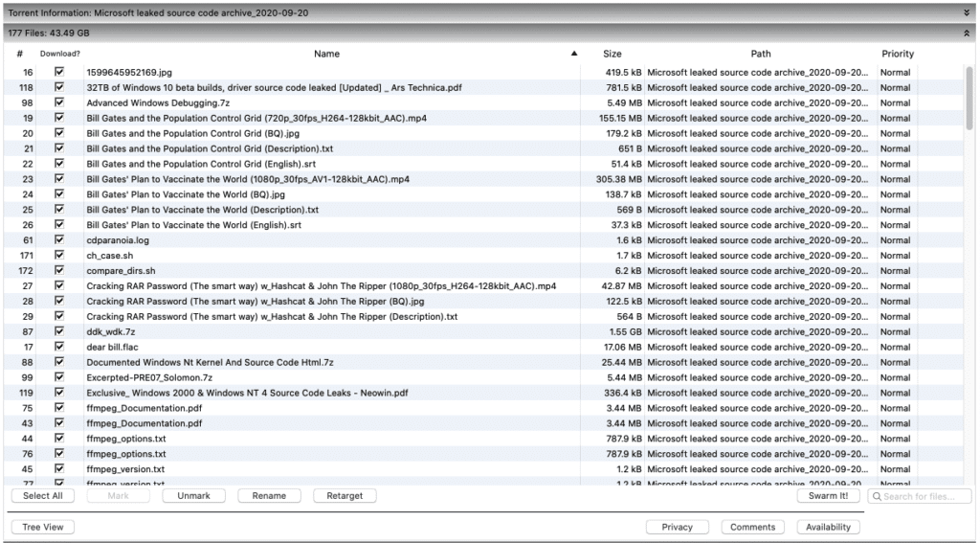Click the Swarm It! button
The height and width of the screenshot is (543, 980).
(x=829, y=495)
